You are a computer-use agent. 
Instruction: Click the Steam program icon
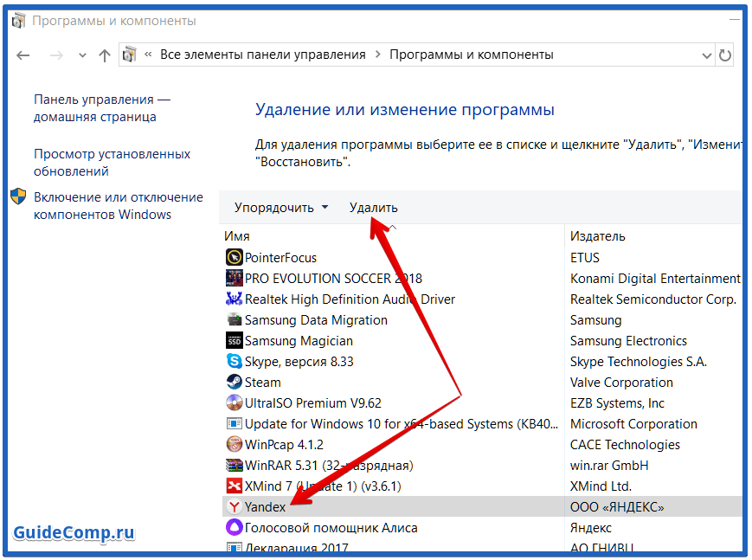click(x=234, y=382)
